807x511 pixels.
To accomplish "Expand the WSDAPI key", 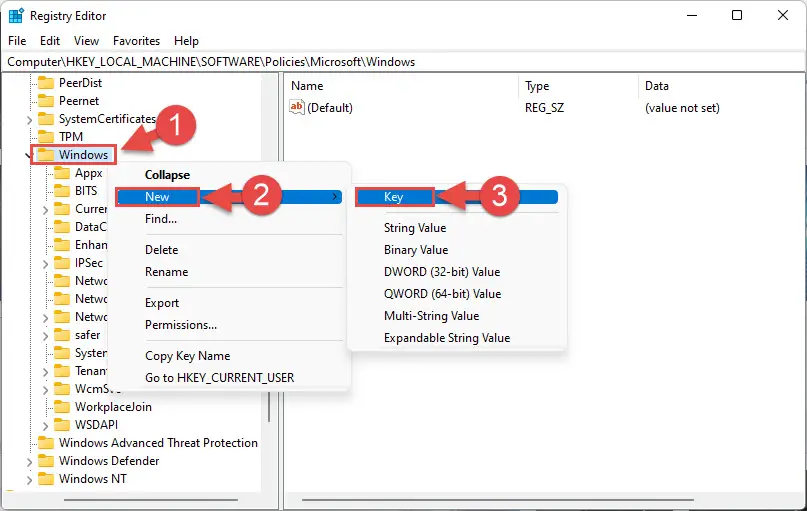I will 45,426.
